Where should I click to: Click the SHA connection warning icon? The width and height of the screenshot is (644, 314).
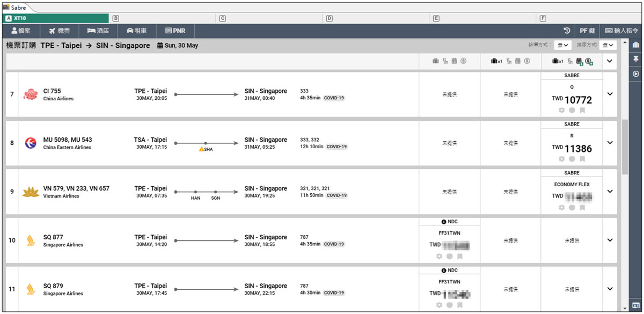pyautogui.click(x=201, y=149)
